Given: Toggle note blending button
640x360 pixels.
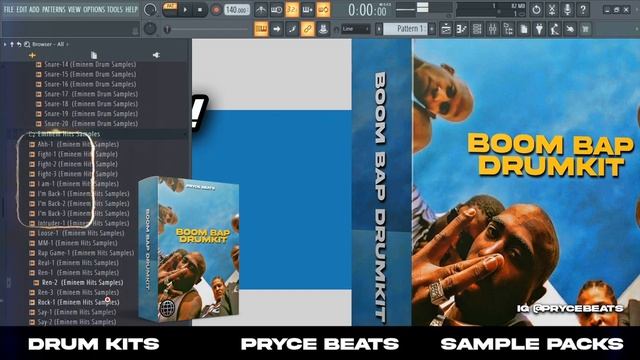Looking at the screenshot, I should 292,29.
